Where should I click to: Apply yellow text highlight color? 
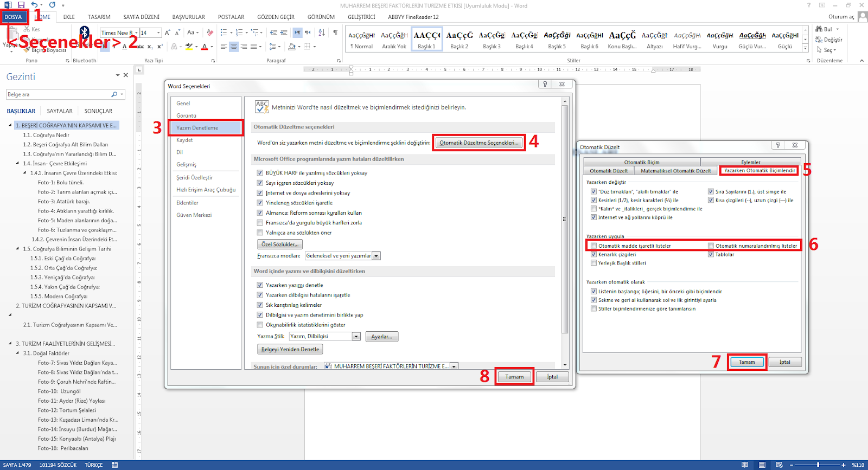[189, 47]
